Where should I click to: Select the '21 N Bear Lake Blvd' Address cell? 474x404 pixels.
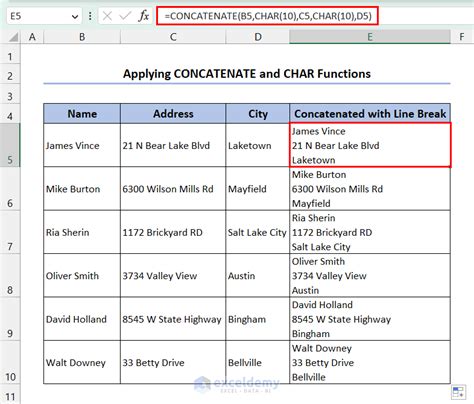[x=173, y=145]
